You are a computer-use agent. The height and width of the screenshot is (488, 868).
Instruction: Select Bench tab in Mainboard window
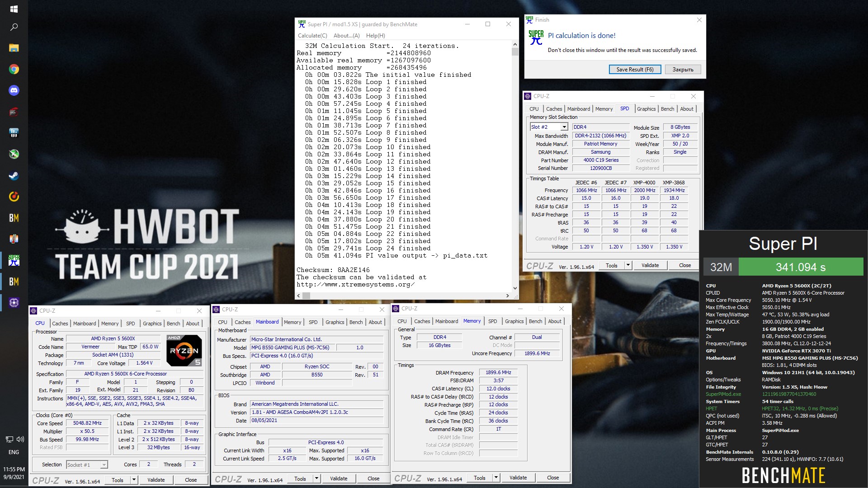356,322
